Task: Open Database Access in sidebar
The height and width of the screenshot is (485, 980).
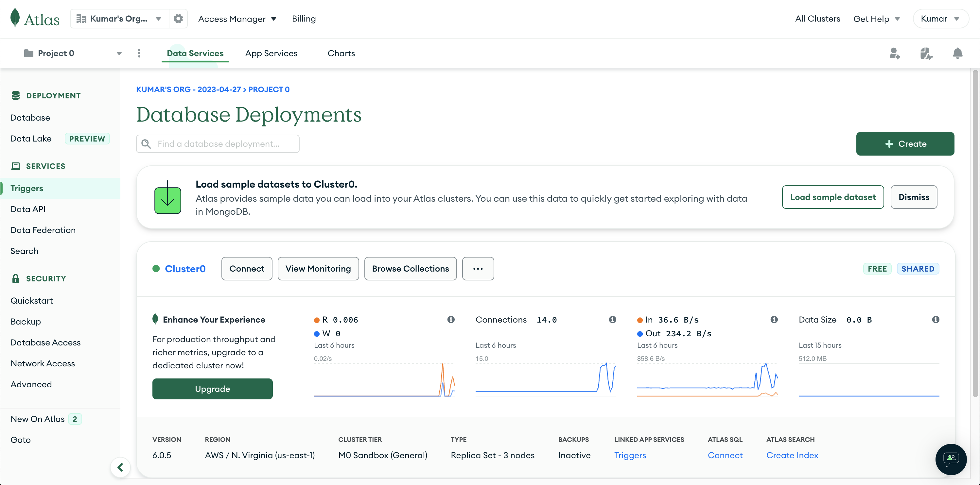Action: click(46, 343)
